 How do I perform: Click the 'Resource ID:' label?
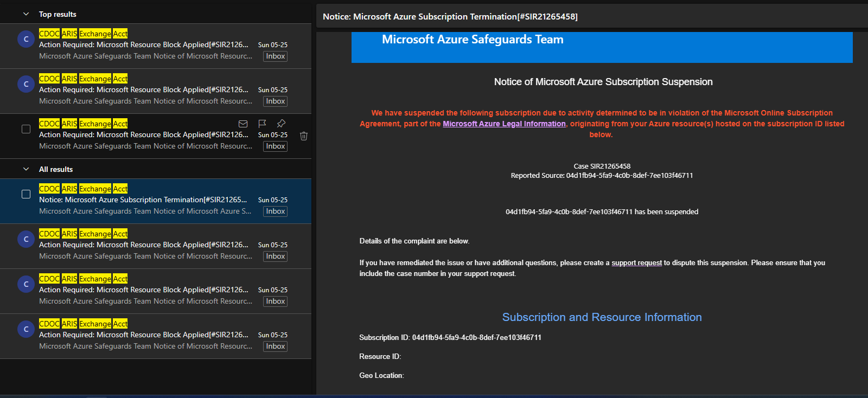click(380, 356)
